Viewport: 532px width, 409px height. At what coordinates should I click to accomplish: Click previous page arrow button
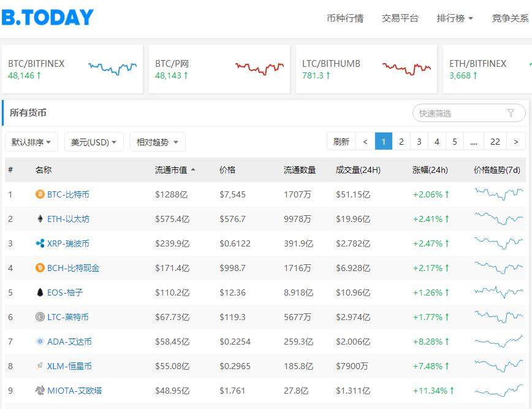tap(365, 141)
